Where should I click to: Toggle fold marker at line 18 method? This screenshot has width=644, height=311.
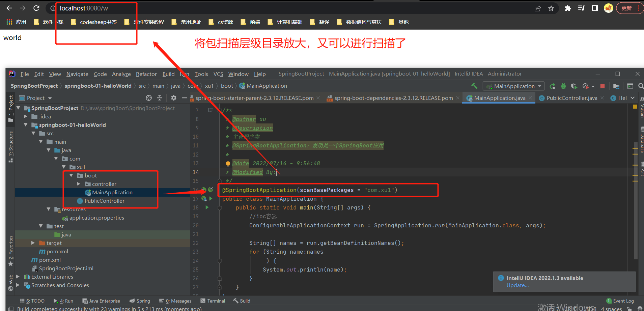[220, 208]
